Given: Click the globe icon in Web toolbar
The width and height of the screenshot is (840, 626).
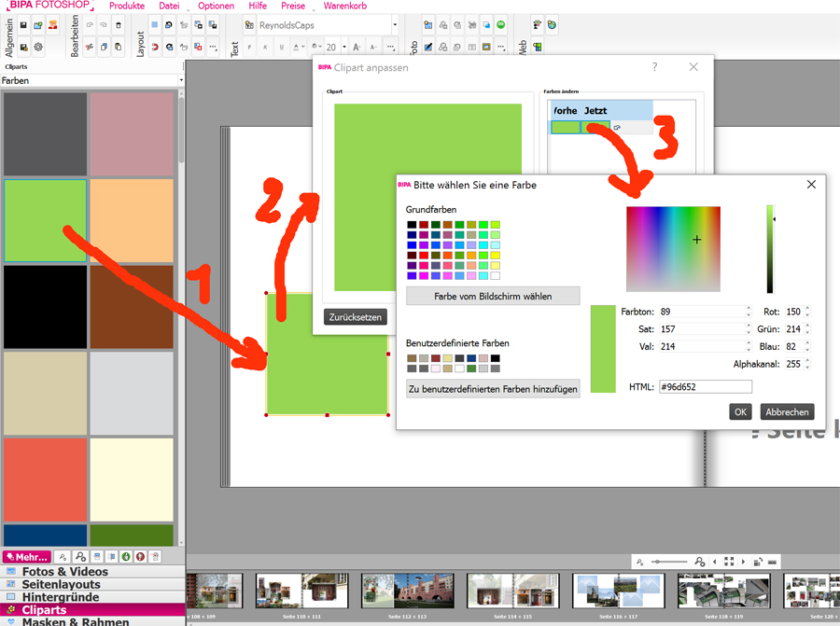Looking at the screenshot, I should [x=553, y=25].
